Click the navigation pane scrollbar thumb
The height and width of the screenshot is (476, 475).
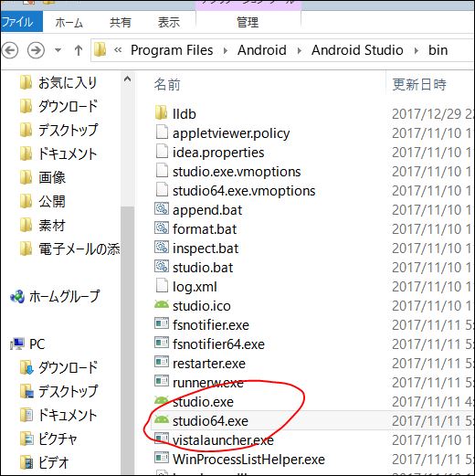127,340
